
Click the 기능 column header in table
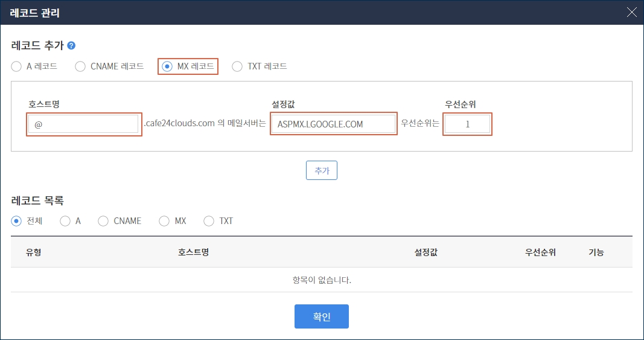coord(596,252)
